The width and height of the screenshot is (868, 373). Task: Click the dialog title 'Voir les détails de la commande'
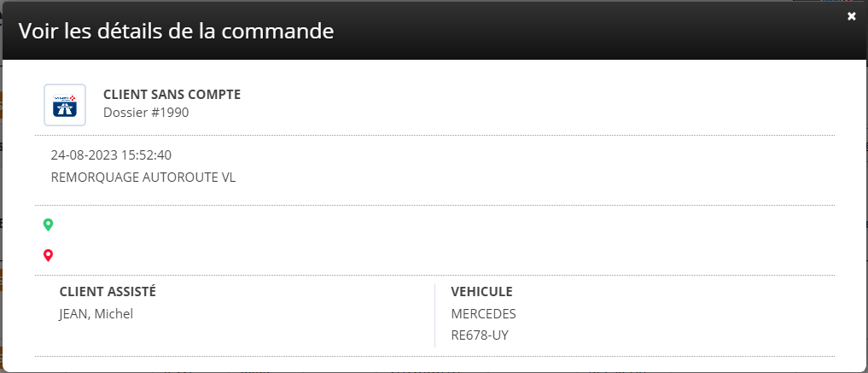click(176, 32)
